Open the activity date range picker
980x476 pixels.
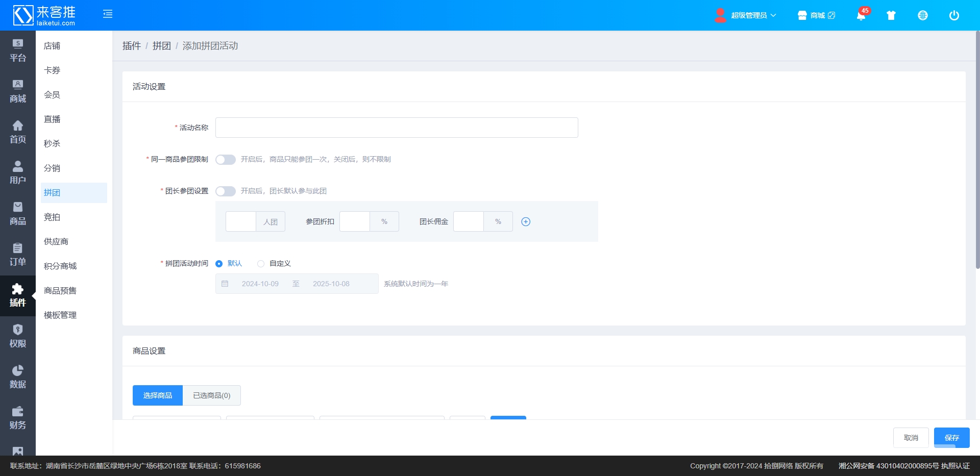click(297, 284)
